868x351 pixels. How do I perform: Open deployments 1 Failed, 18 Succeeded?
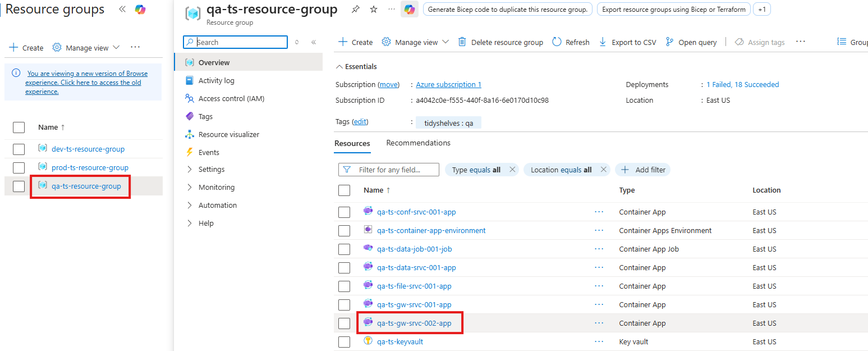pos(742,84)
